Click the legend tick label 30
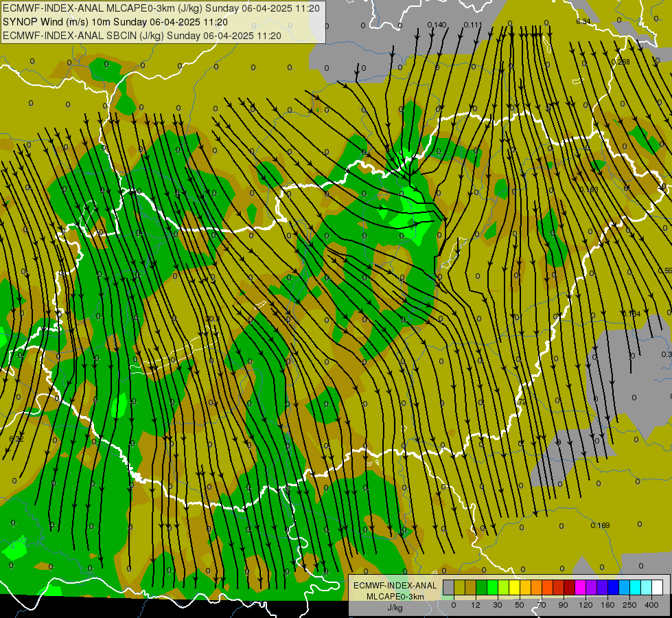 point(498,605)
